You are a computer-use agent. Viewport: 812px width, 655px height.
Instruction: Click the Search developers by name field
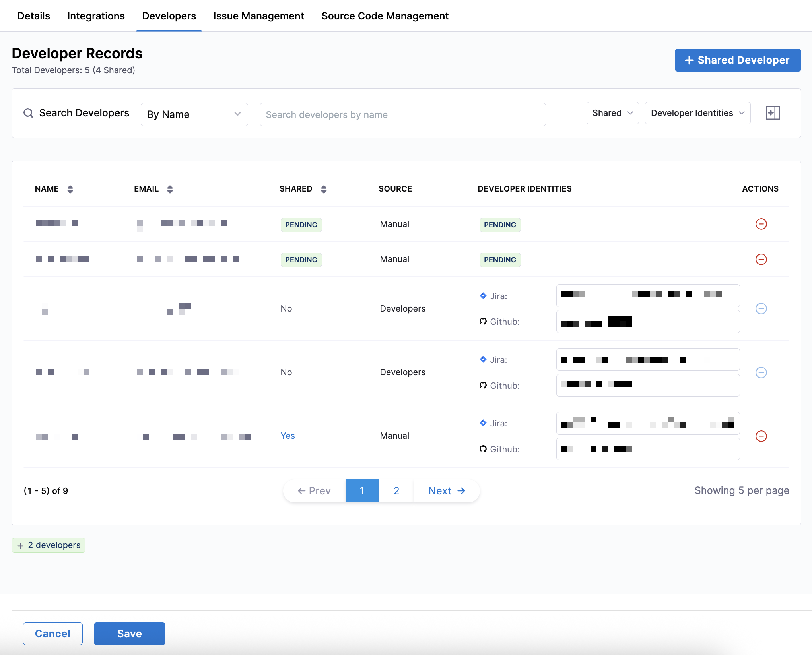pyautogui.click(x=402, y=114)
